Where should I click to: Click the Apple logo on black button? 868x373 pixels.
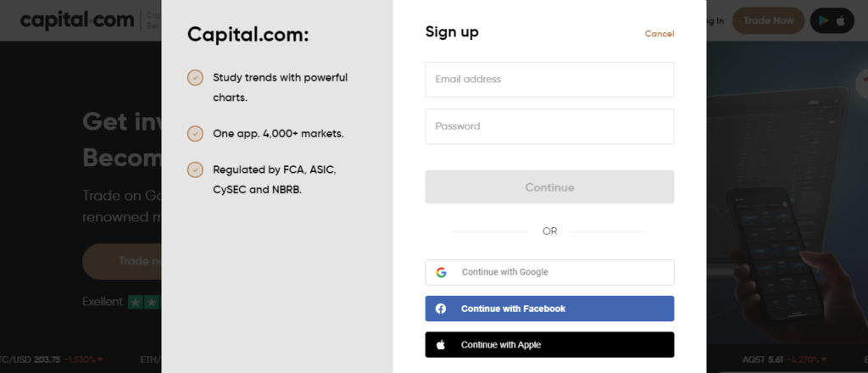(x=441, y=345)
